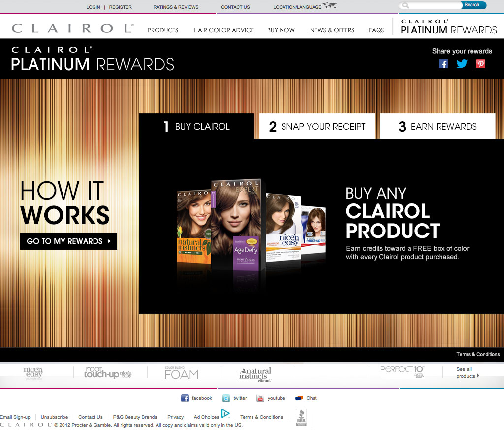Share rewards on Facebook icon
Viewport: 504px width, 434px height.
[443, 64]
